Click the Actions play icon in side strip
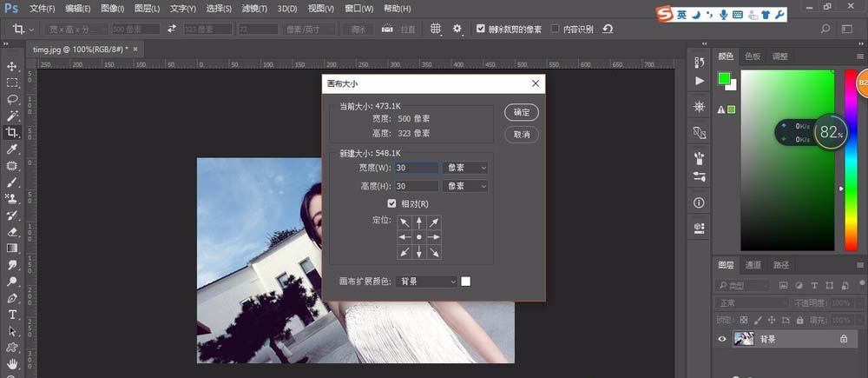 [700, 81]
